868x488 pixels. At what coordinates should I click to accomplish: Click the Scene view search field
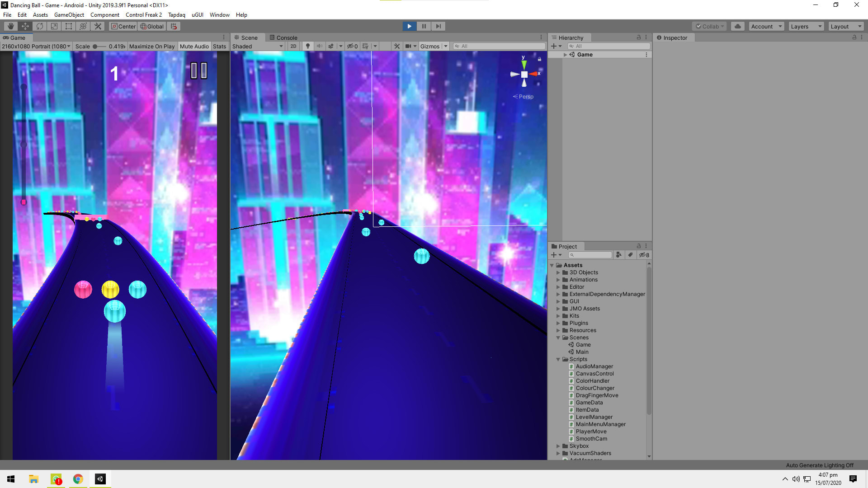[499, 46]
